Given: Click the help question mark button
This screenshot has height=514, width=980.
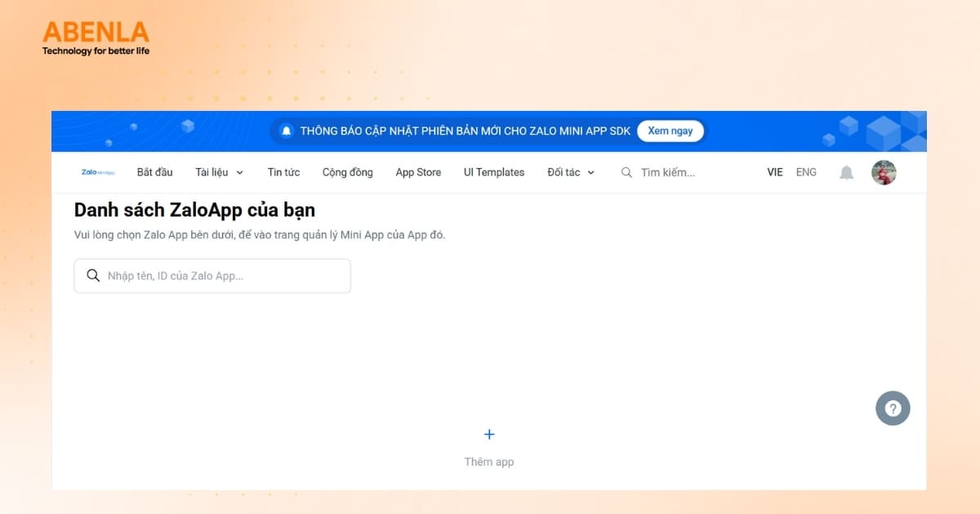Looking at the screenshot, I should pyautogui.click(x=893, y=409).
